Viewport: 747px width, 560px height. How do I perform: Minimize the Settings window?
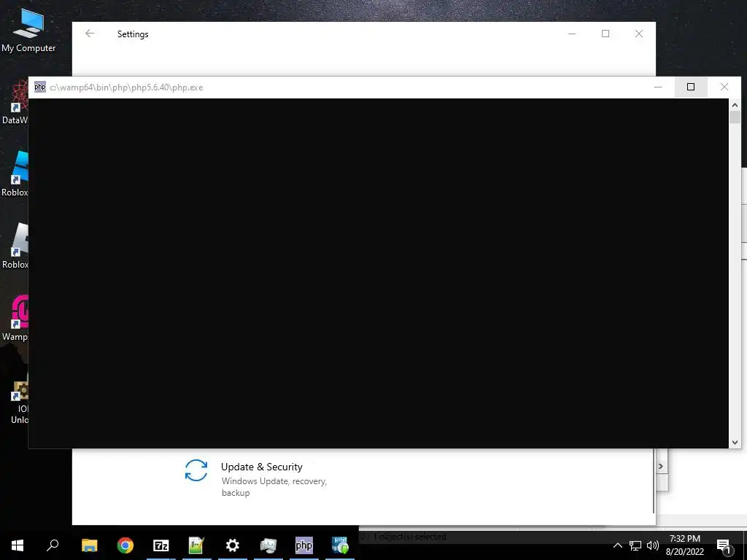[x=572, y=34]
